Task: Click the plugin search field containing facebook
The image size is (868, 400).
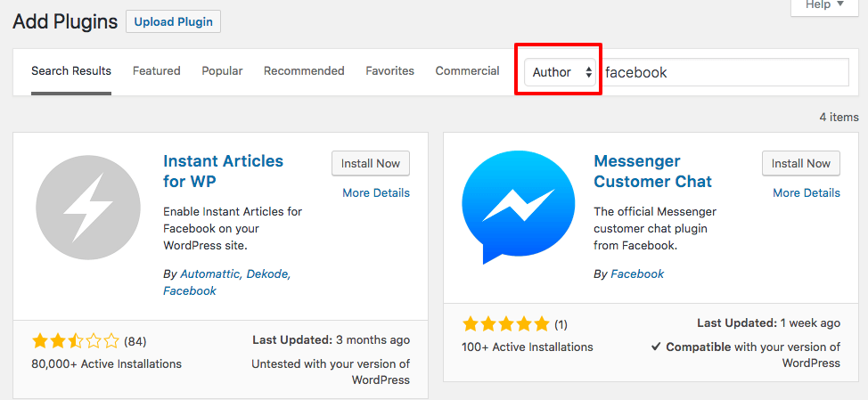Action: [x=725, y=72]
